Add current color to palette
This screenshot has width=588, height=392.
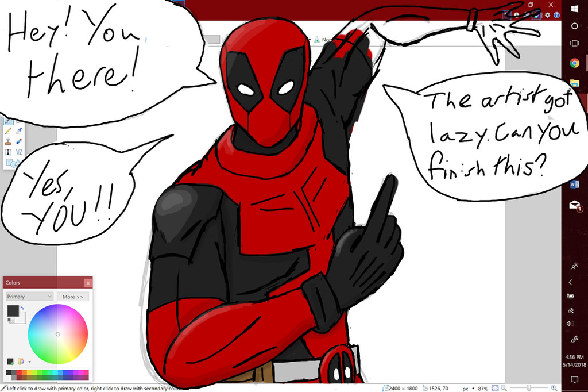10,361
